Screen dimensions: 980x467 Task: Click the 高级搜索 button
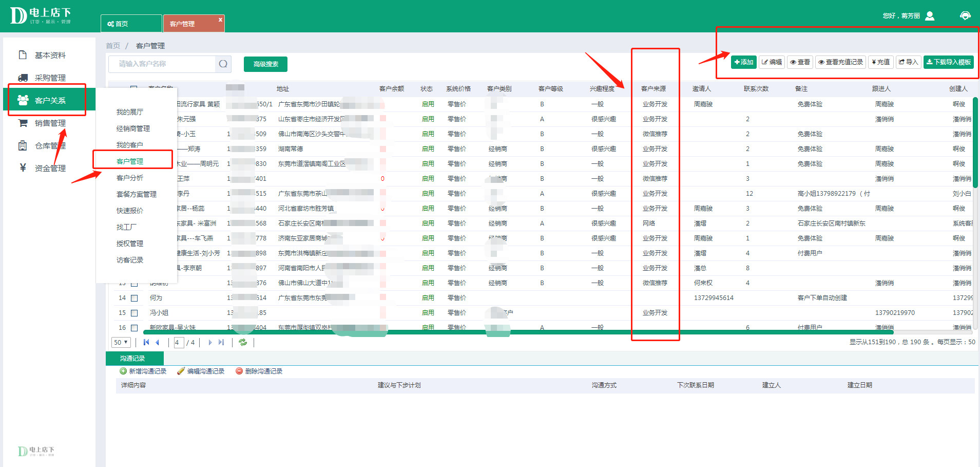265,64
